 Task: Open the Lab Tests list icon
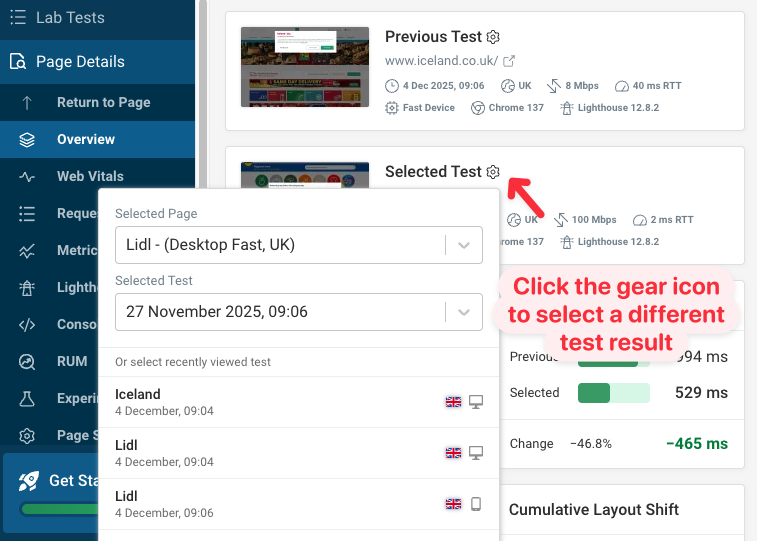pos(18,17)
